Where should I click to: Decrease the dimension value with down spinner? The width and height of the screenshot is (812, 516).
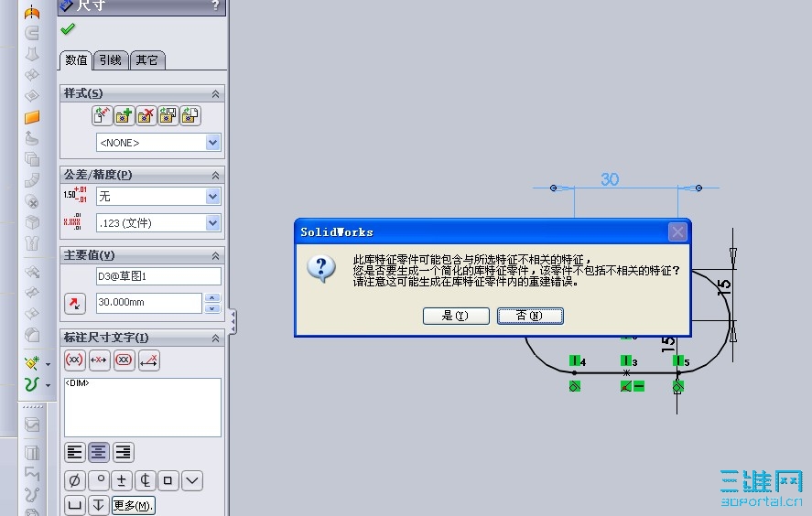tap(212, 308)
